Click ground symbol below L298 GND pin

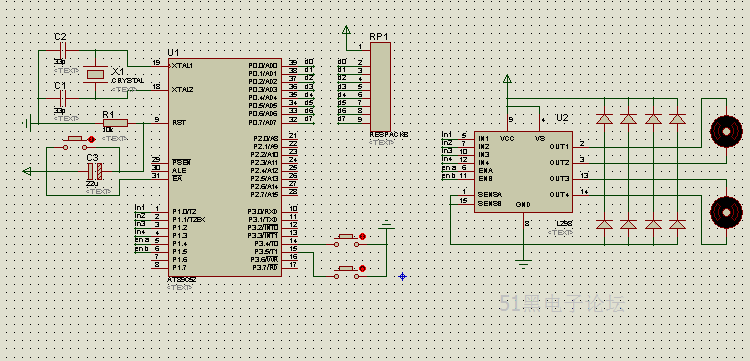(525, 263)
